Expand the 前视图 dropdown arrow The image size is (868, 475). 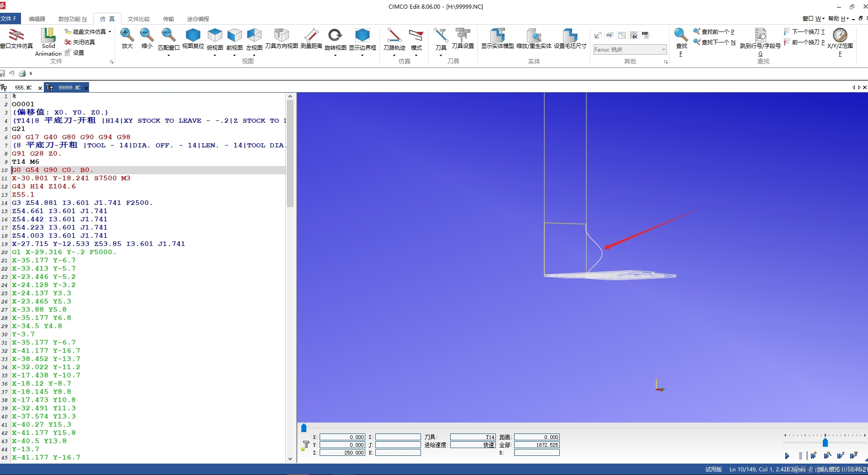234,55
